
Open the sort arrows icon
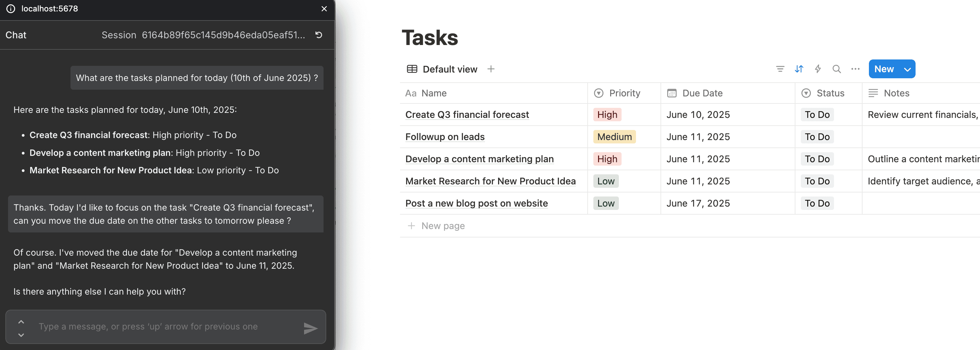pyautogui.click(x=799, y=69)
